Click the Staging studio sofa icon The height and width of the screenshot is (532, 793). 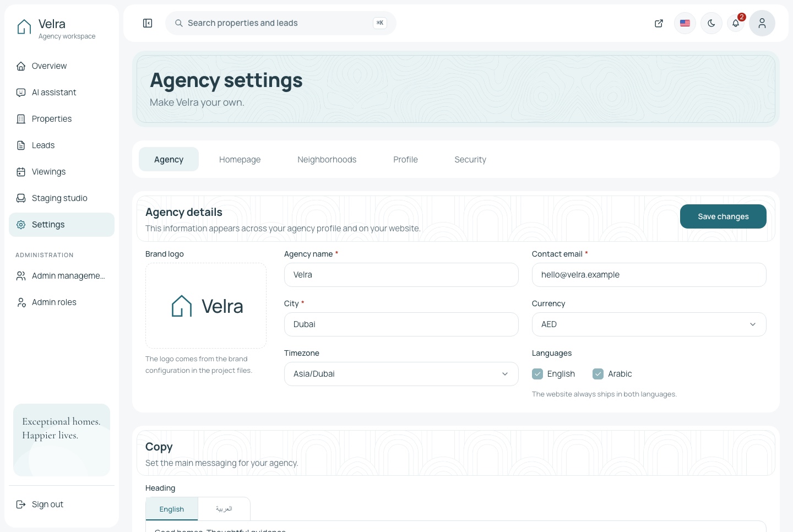pyautogui.click(x=21, y=198)
